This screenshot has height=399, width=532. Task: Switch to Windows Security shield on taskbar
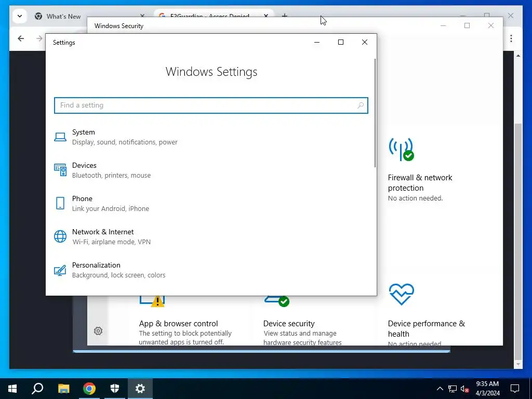point(115,389)
